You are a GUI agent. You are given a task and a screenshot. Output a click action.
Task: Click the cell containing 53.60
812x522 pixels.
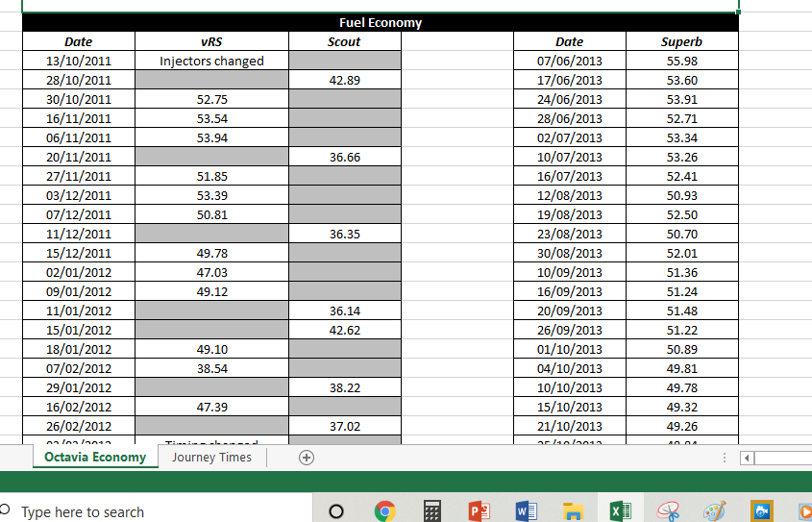pyautogui.click(x=682, y=80)
